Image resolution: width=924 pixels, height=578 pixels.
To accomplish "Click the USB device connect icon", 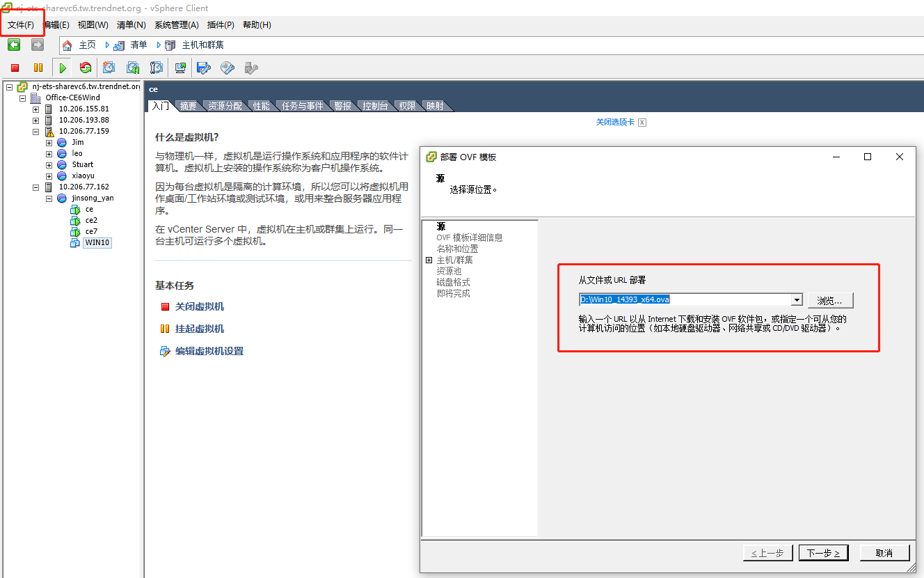I will click(x=251, y=68).
